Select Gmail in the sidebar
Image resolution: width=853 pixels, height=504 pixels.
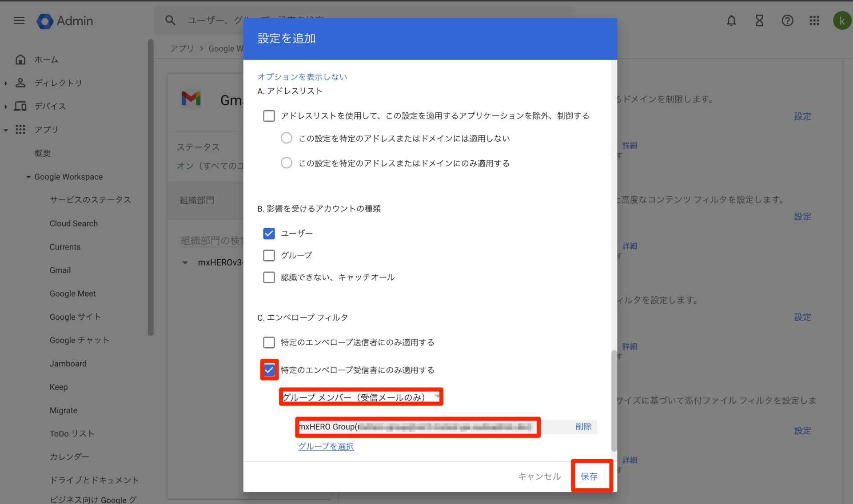click(x=60, y=270)
